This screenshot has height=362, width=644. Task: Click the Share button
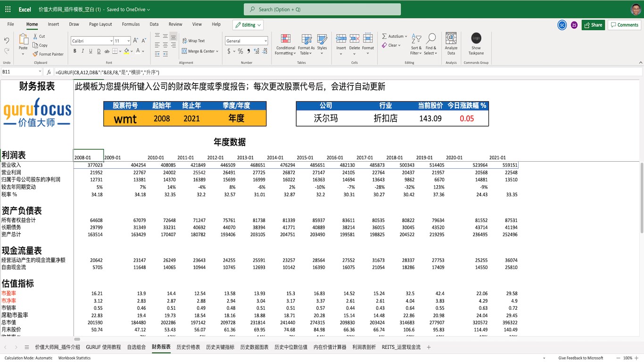click(593, 25)
